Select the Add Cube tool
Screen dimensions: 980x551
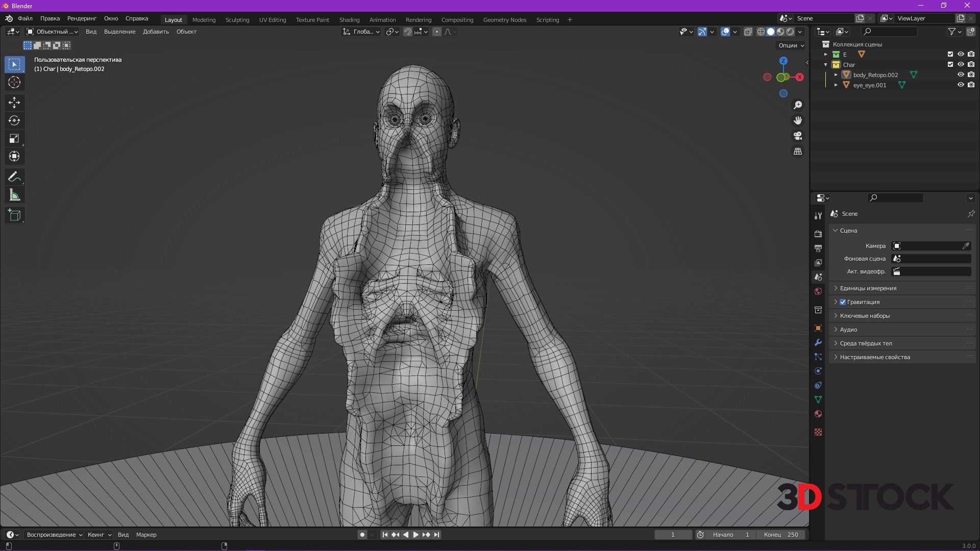click(14, 215)
